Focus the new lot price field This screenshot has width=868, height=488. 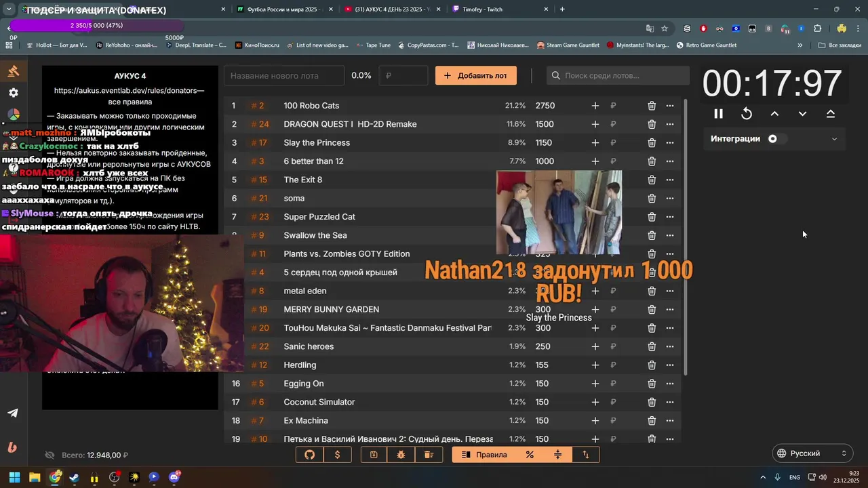tap(403, 76)
